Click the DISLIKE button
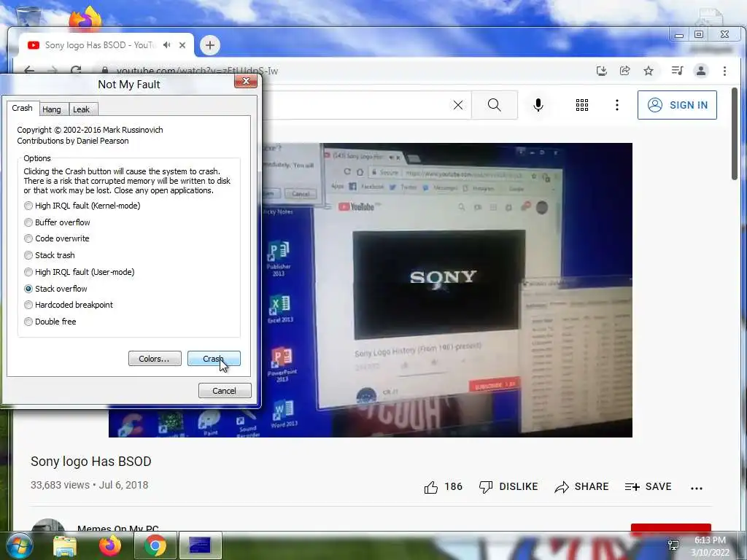 (508, 486)
